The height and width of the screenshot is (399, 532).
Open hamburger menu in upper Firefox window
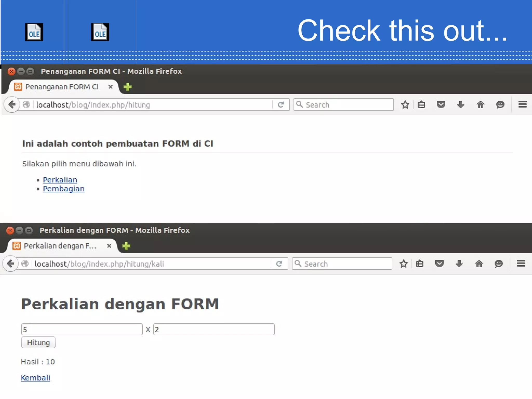522,104
